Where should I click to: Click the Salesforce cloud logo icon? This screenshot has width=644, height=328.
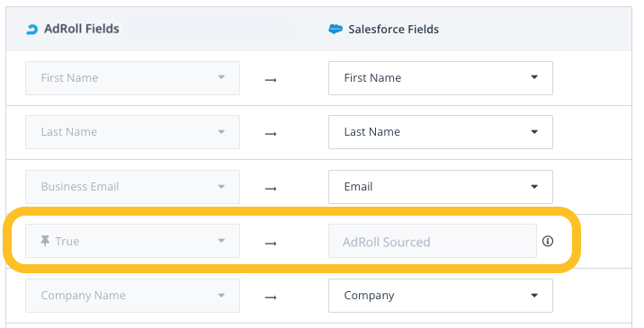(x=335, y=29)
